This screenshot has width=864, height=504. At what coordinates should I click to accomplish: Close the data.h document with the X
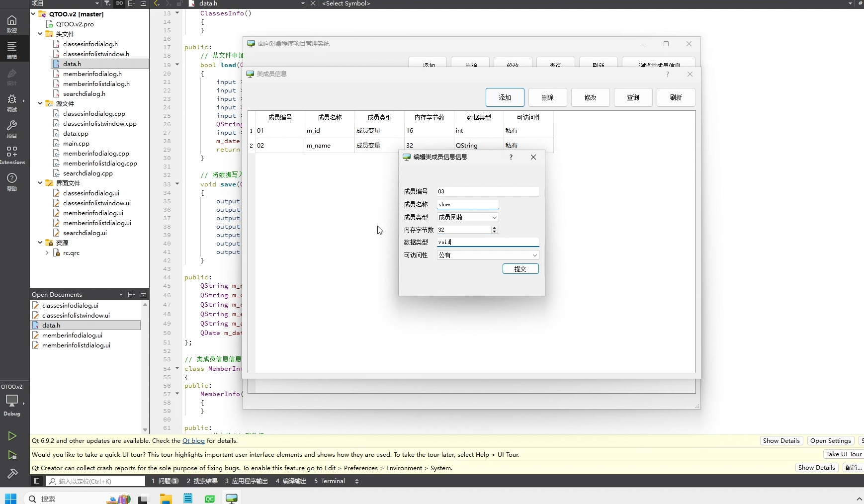click(313, 3)
